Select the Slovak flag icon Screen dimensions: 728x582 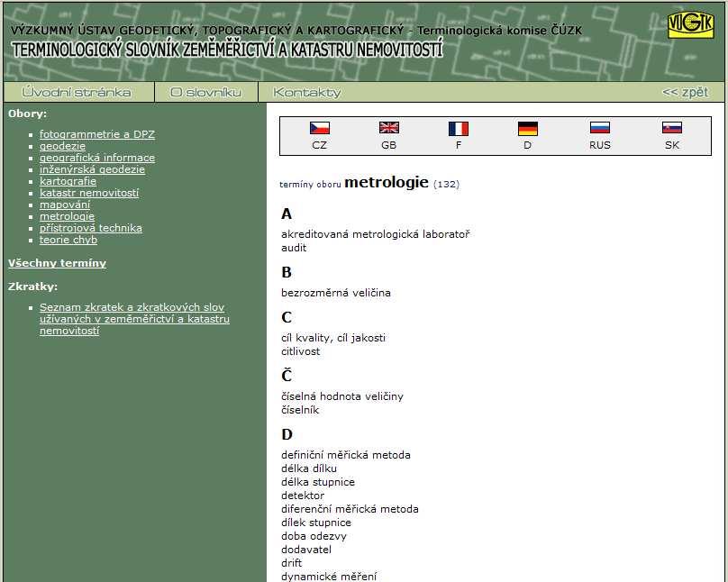coord(672,128)
